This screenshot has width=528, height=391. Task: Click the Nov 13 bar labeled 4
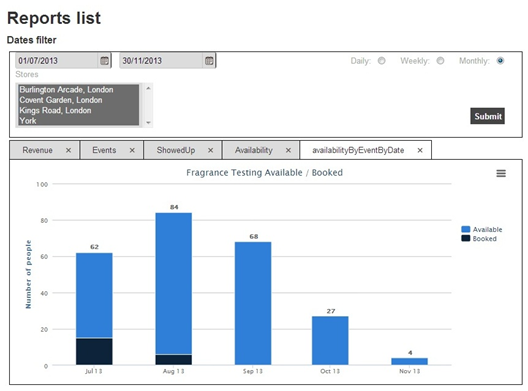click(409, 361)
